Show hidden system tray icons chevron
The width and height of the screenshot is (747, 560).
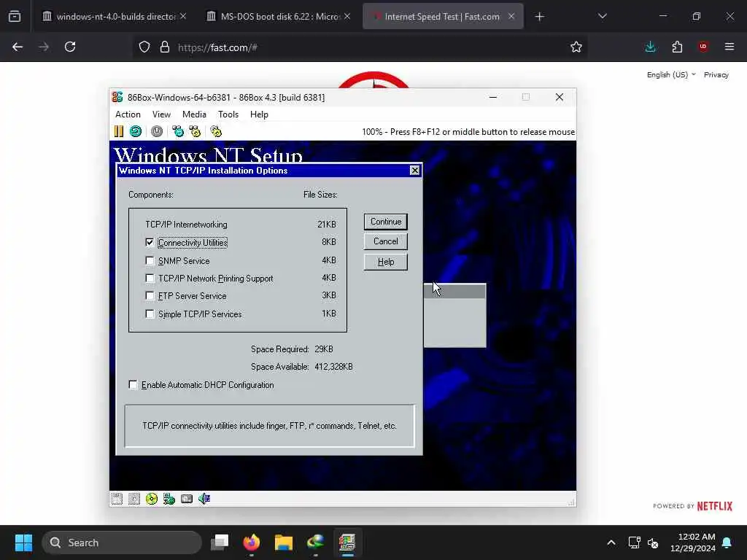tap(611, 542)
